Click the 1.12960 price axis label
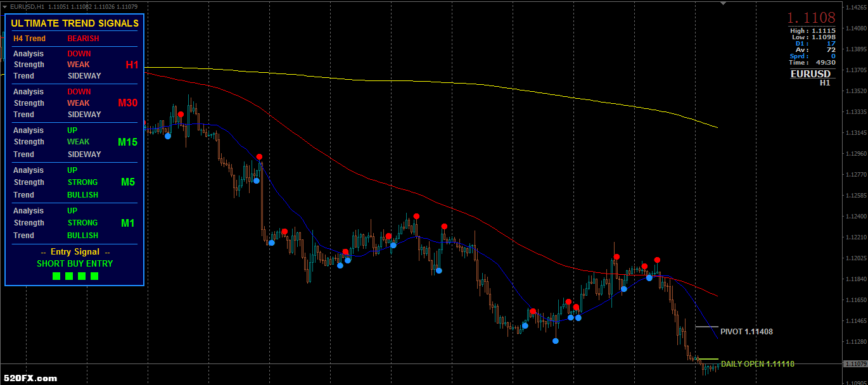This screenshot has width=868, height=385. [856, 154]
